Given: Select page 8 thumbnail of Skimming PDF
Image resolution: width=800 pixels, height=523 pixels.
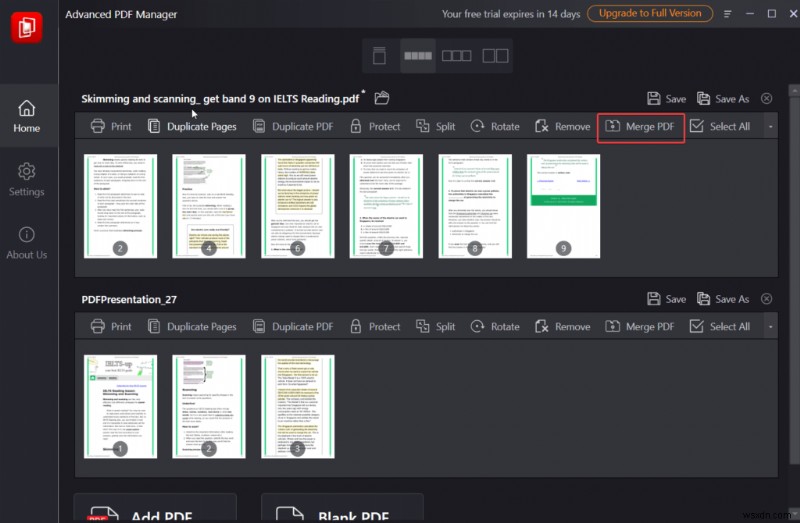Looking at the screenshot, I should [x=475, y=206].
